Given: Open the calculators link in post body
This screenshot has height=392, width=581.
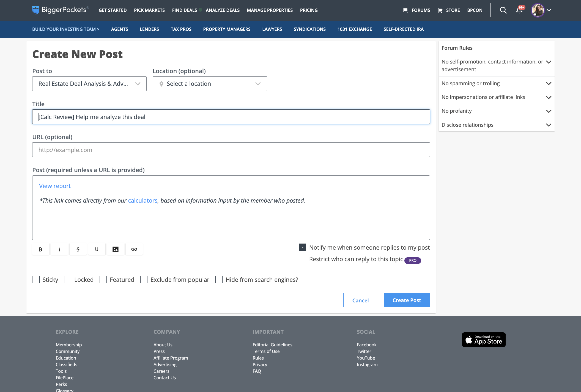Looking at the screenshot, I should click(x=143, y=200).
